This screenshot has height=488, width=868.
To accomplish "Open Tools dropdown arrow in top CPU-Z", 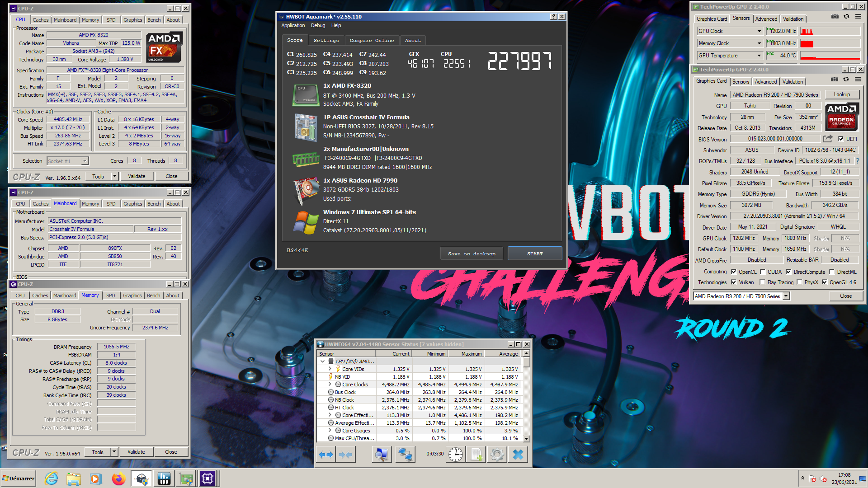I will click(114, 176).
